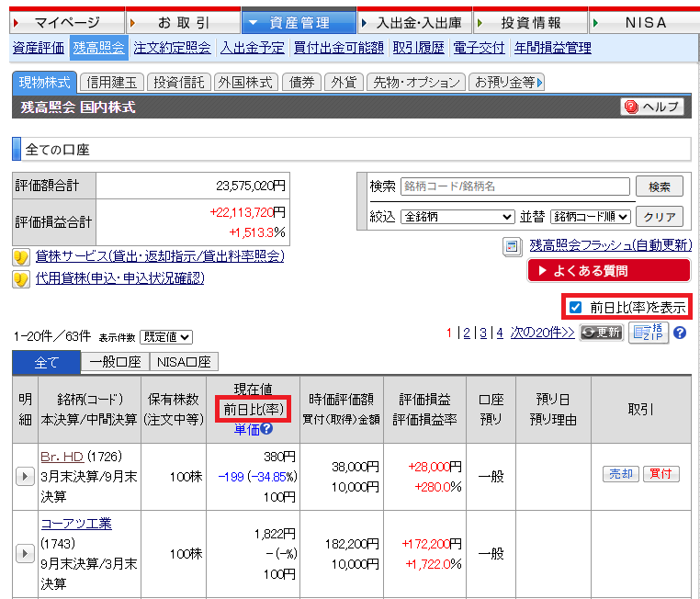This screenshot has height=599, width=700.
Task: Expand details for Br. HD row
Action: tap(26, 476)
